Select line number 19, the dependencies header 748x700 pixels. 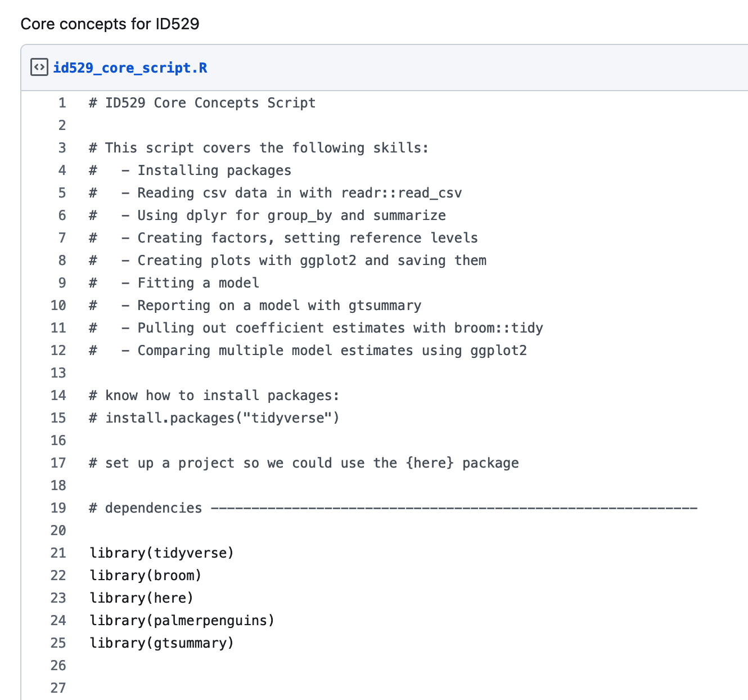tap(58, 508)
